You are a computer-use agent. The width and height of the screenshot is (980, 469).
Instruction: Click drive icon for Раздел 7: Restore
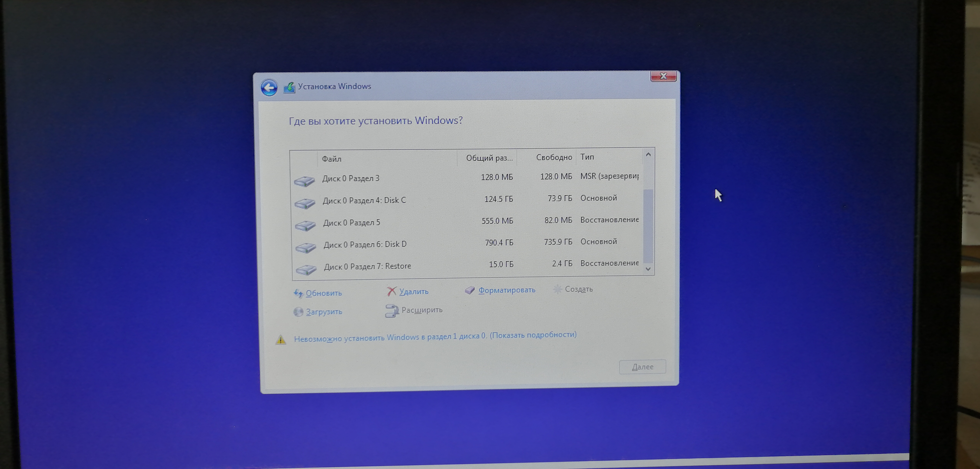pos(306,270)
